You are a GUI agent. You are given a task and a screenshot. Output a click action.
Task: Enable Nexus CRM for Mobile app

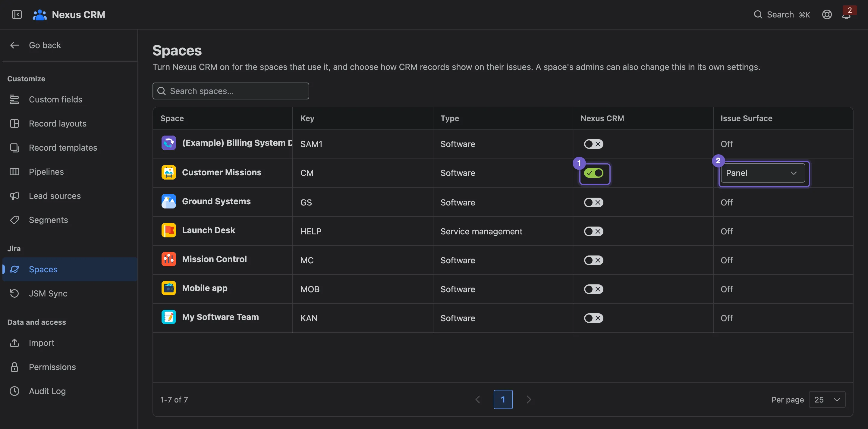coord(593,289)
